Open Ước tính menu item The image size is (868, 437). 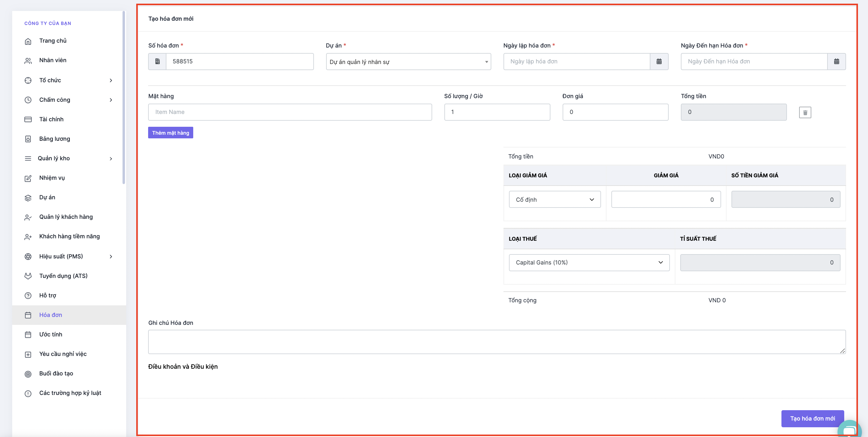(69, 335)
